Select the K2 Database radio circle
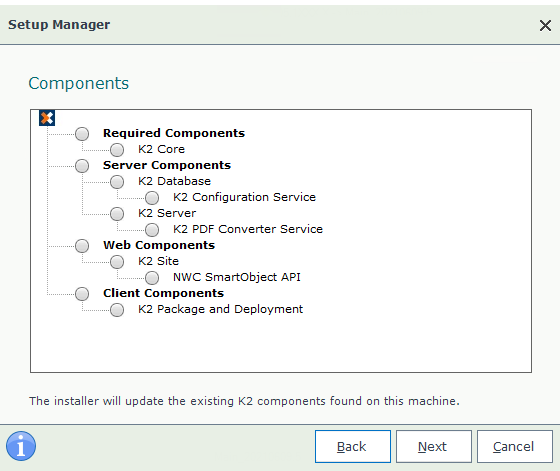This screenshot has width=560, height=471. pyautogui.click(x=117, y=182)
